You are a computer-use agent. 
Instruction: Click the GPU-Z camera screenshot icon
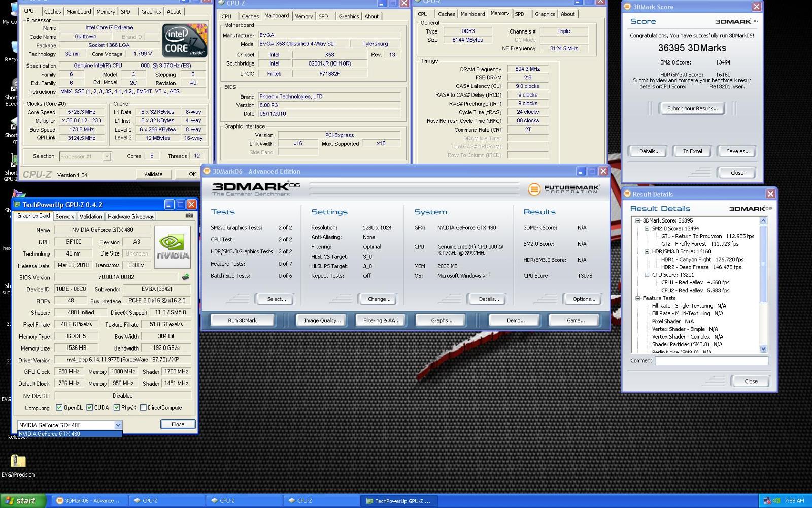click(x=189, y=216)
